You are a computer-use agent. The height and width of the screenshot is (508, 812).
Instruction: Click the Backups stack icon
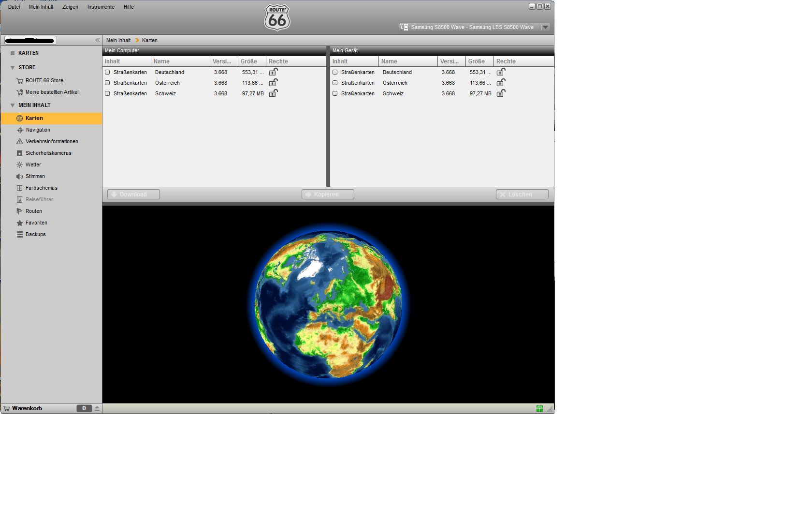(x=20, y=235)
